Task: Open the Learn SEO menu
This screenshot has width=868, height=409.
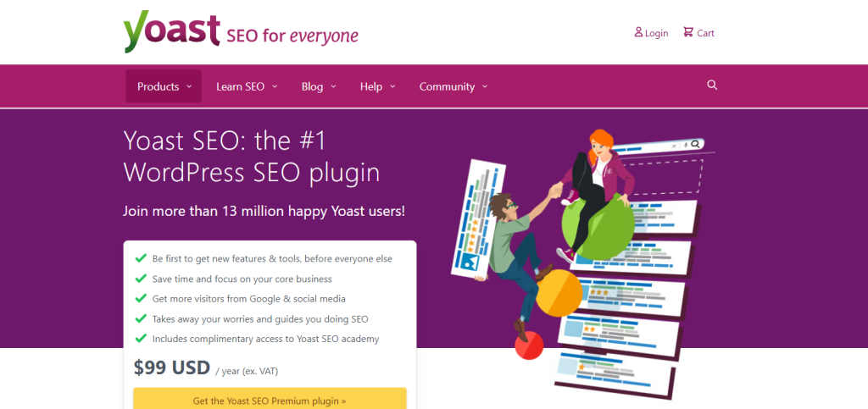Action: 247,86
